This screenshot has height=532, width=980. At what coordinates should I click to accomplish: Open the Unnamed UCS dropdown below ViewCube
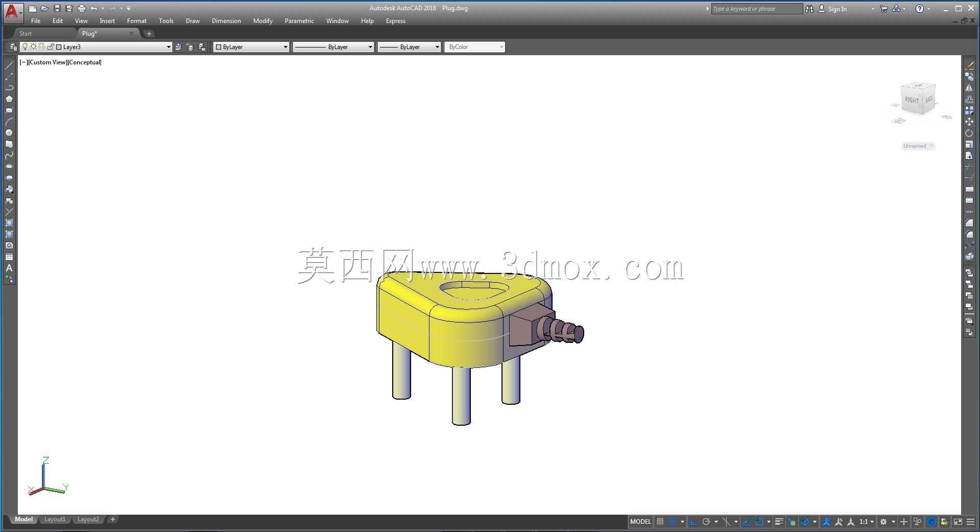(x=918, y=146)
